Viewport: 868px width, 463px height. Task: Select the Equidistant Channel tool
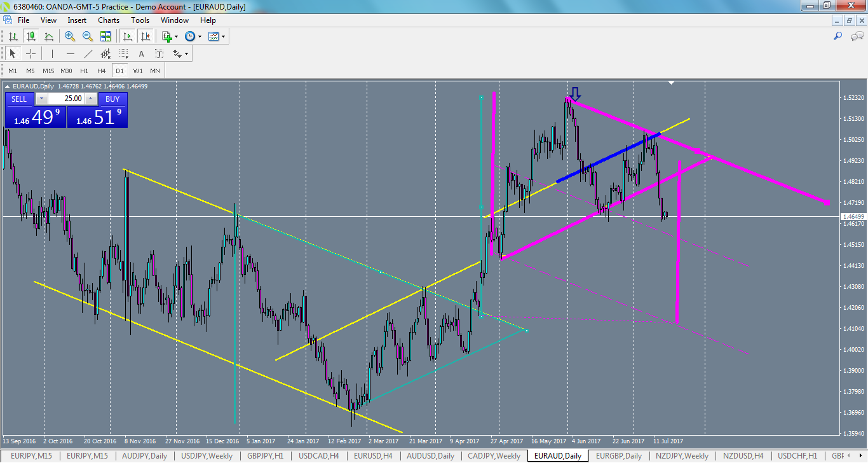coord(105,53)
